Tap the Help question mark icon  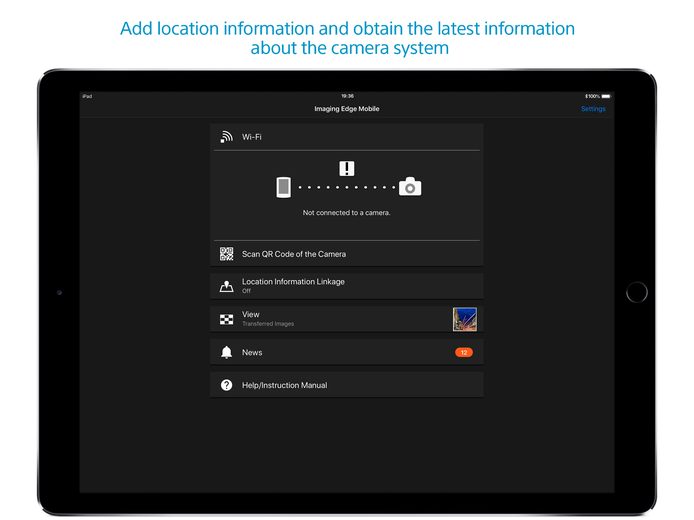tap(227, 385)
